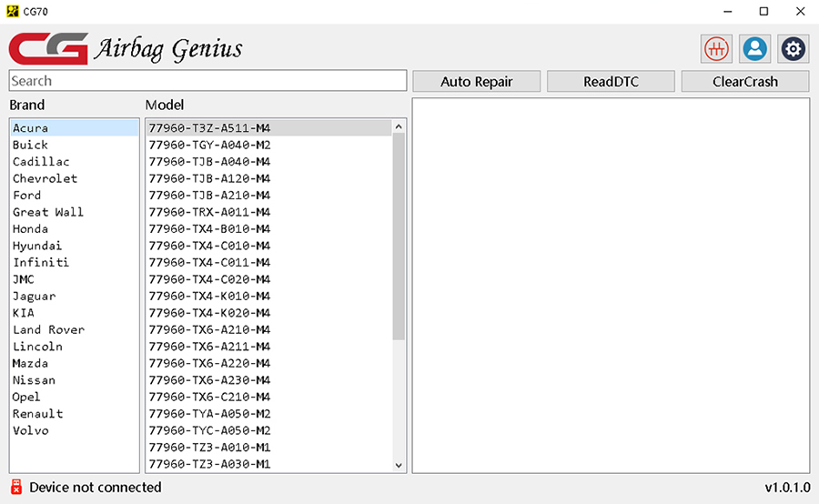Select Acura brand
819x504 pixels.
coord(75,128)
